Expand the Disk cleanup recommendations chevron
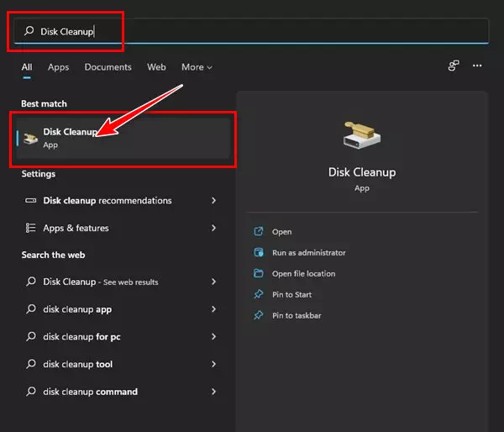504x432 pixels. point(213,200)
